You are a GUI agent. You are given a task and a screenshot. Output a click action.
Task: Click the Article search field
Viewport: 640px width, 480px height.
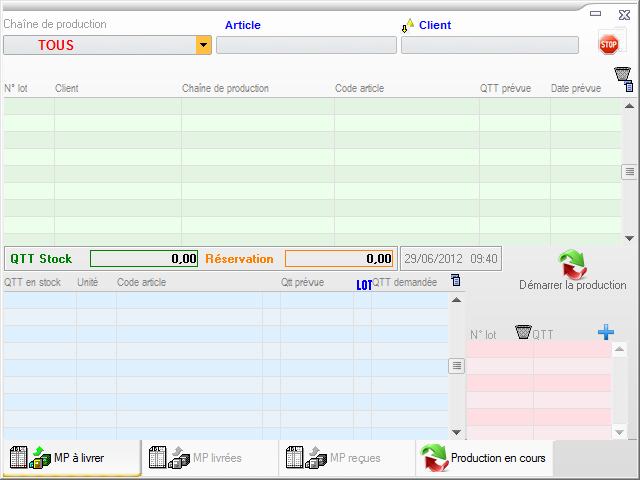pos(306,45)
